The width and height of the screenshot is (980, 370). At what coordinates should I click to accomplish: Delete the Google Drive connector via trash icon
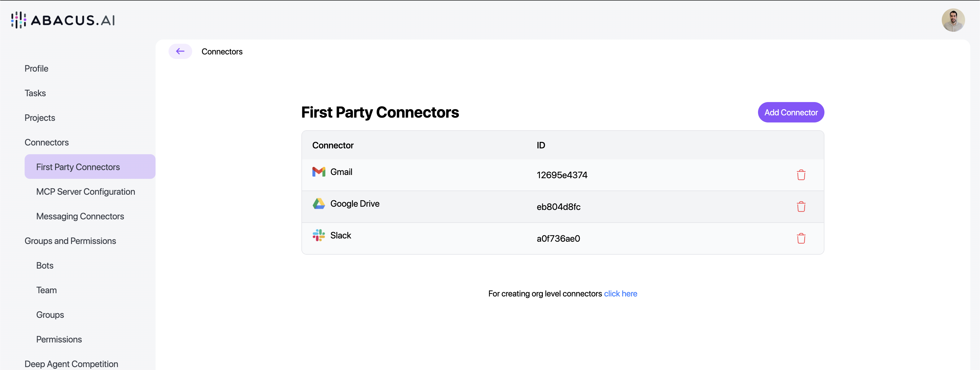pyautogui.click(x=801, y=206)
